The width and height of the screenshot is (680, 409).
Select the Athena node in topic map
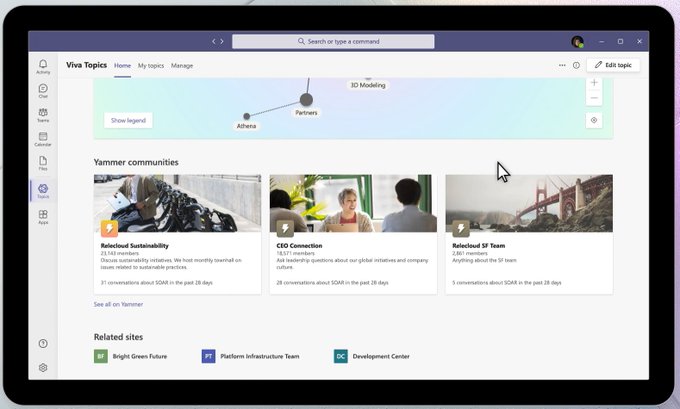(246, 116)
